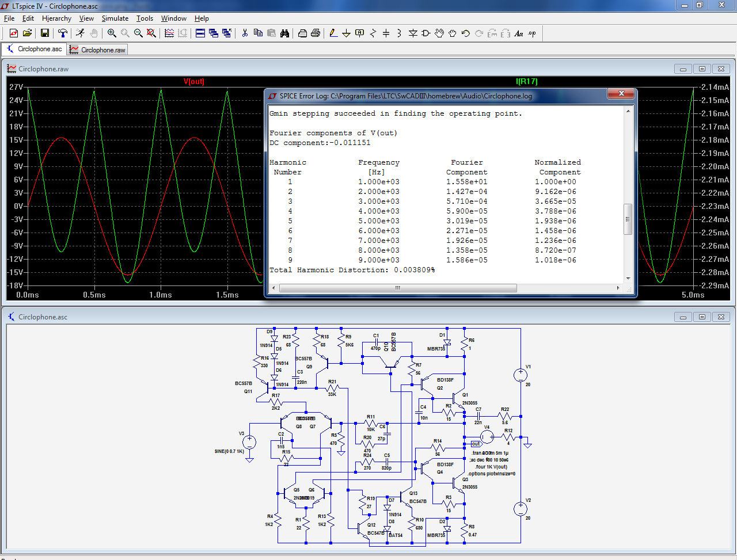Open the Hierarchy menu

[56, 18]
